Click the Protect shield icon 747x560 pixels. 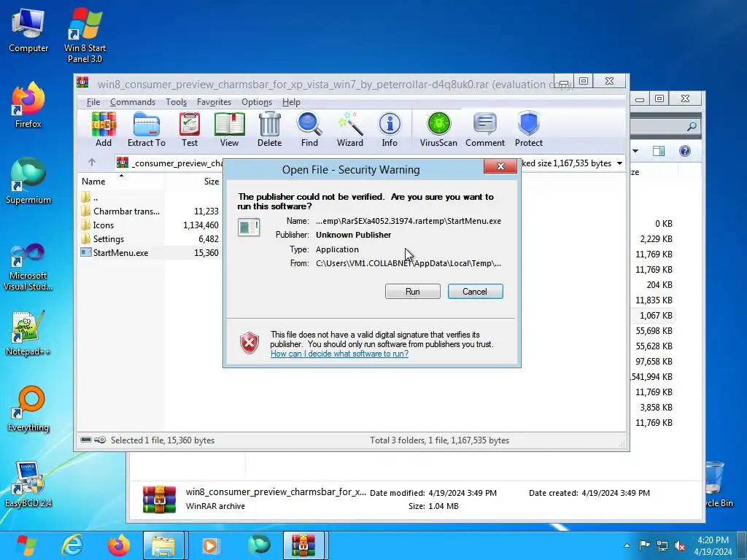coord(529,129)
